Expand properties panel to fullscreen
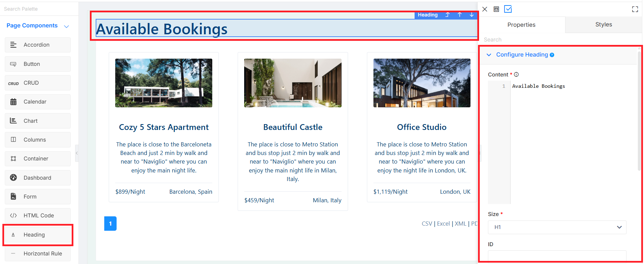The image size is (644, 264). (635, 9)
